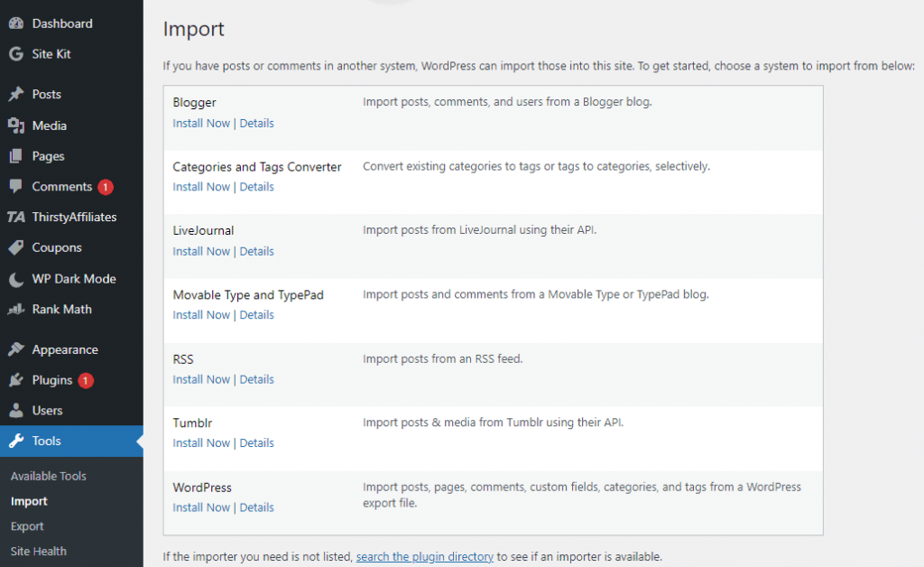The height and width of the screenshot is (567, 924).
Task: Click the ThirstyAffiliates TA icon
Action: 16,217
